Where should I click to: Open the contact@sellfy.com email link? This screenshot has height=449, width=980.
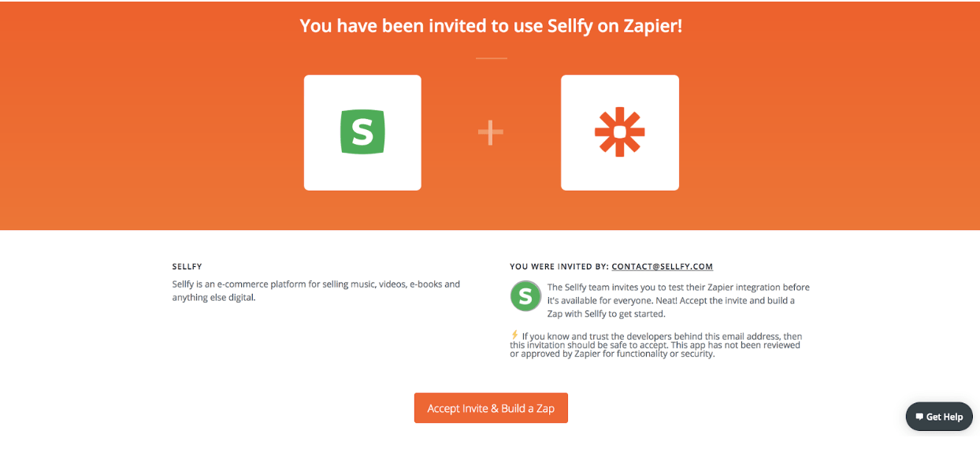(x=662, y=267)
